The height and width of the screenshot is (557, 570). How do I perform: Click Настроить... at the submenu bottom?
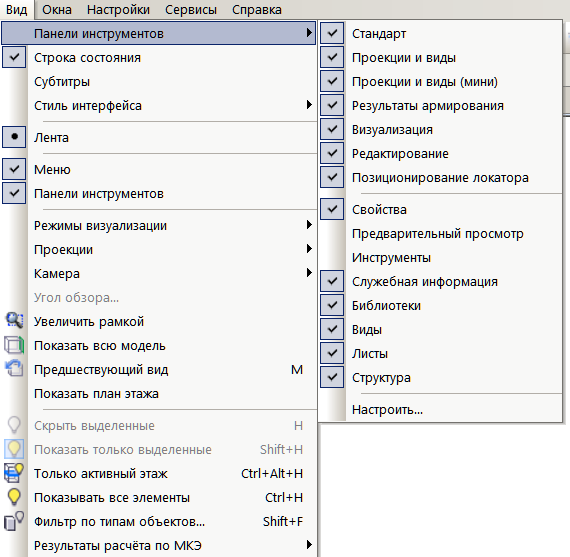[x=387, y=410]
